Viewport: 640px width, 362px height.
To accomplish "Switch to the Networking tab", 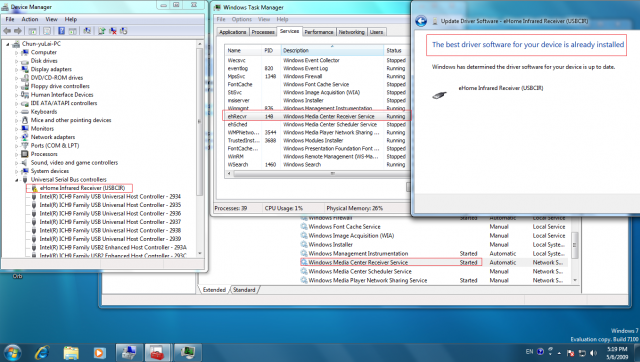I will pos(351,32).
